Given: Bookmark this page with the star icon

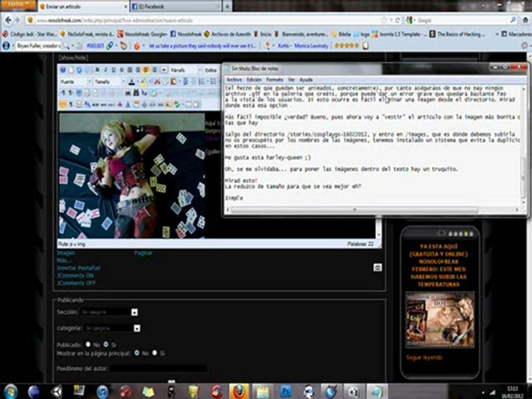Looking at the screenshot, I should (x=384, y=21).
